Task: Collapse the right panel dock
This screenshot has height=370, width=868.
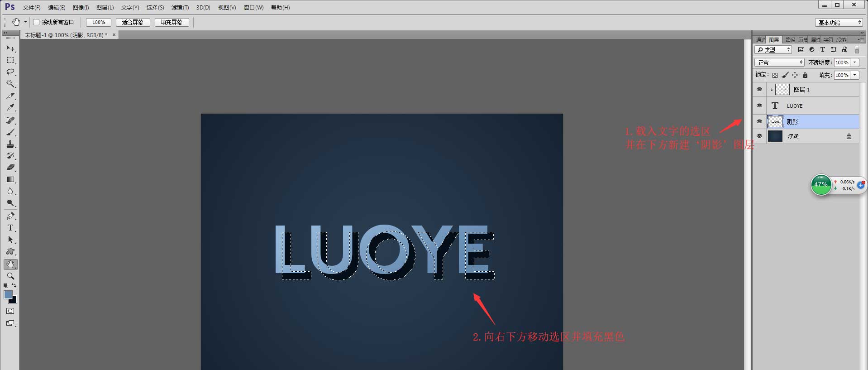Action: [x=862, y=33]
